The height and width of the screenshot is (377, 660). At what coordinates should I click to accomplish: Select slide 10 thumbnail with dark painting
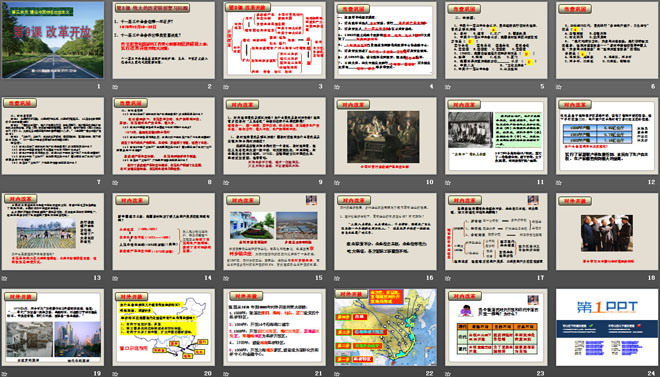point(386,136)
